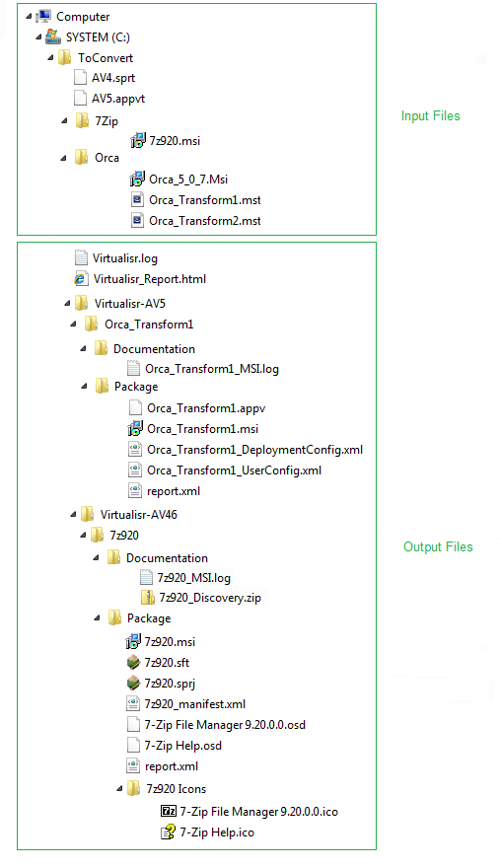Click the 7-Zip Help.ico help icon
500x868 pixels.
(169, 832)
